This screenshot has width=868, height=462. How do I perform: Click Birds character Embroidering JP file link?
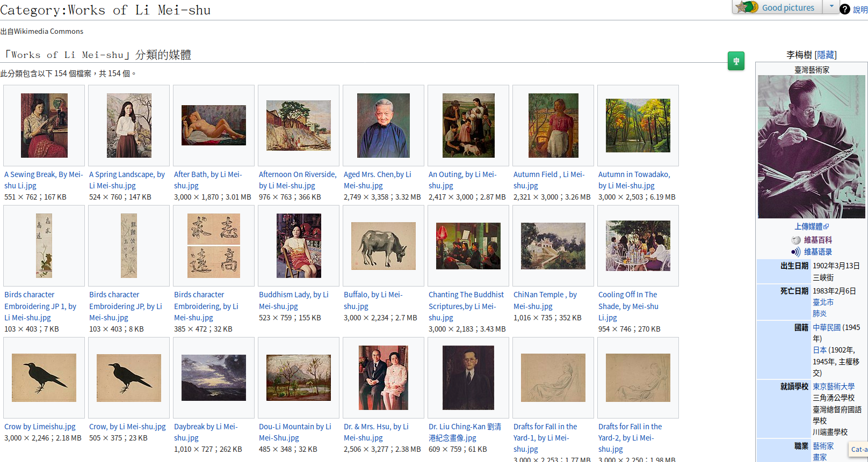pyautogui.click(x=126, y=306)
